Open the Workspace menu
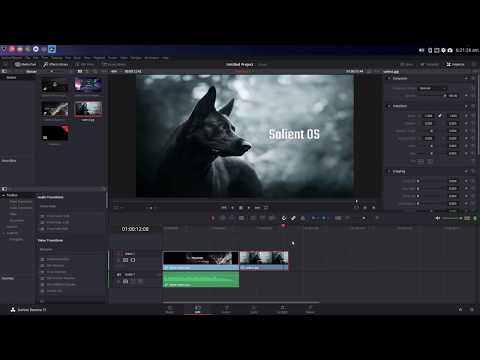 [152, 58]
